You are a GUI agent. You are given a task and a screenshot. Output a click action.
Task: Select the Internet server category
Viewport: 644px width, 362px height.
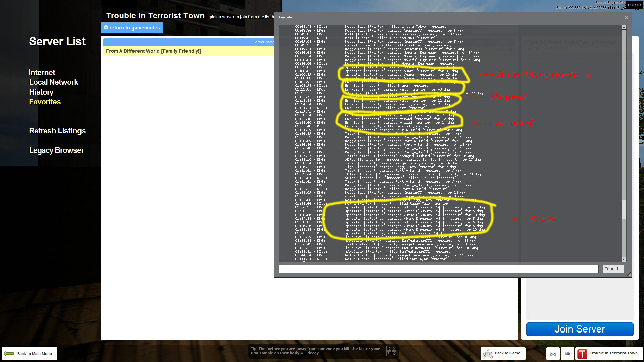(x=42, y=72)
